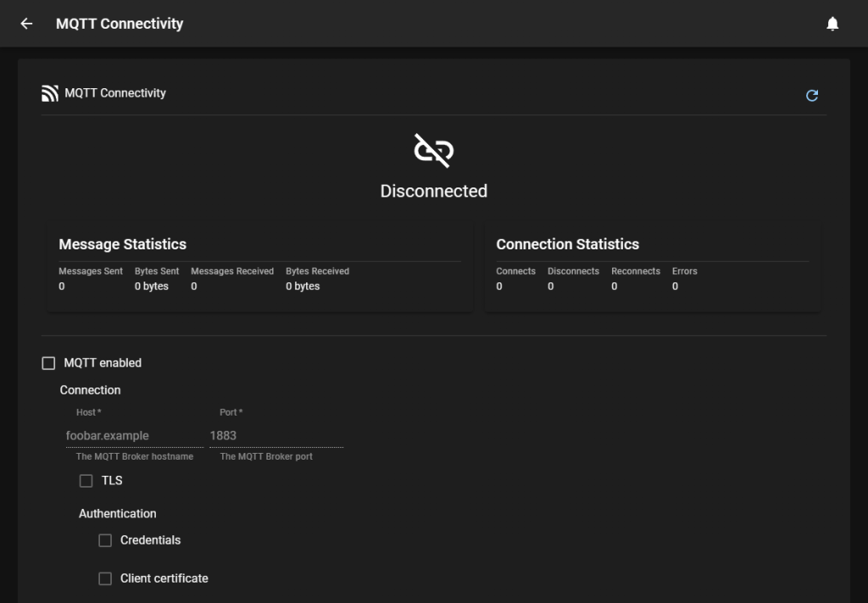868x603 pixels.
Task: Click the Port input field
Action: click(275, 435)
